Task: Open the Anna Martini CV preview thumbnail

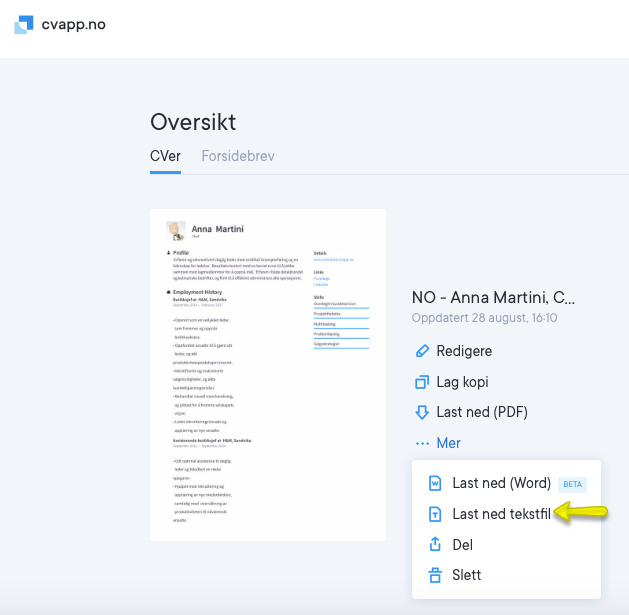Action: pos(267,375)
